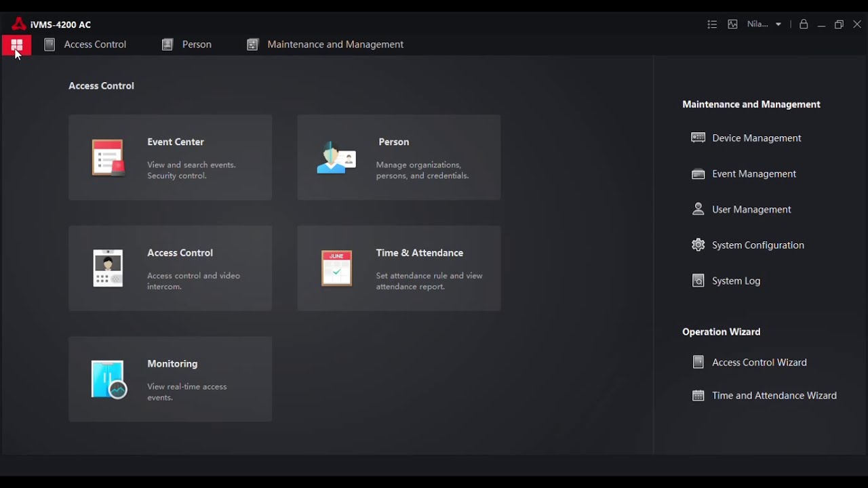Launch the 'Access Control Wizard' text link
The width and height of the screenshot is (868, 488).
759,363
